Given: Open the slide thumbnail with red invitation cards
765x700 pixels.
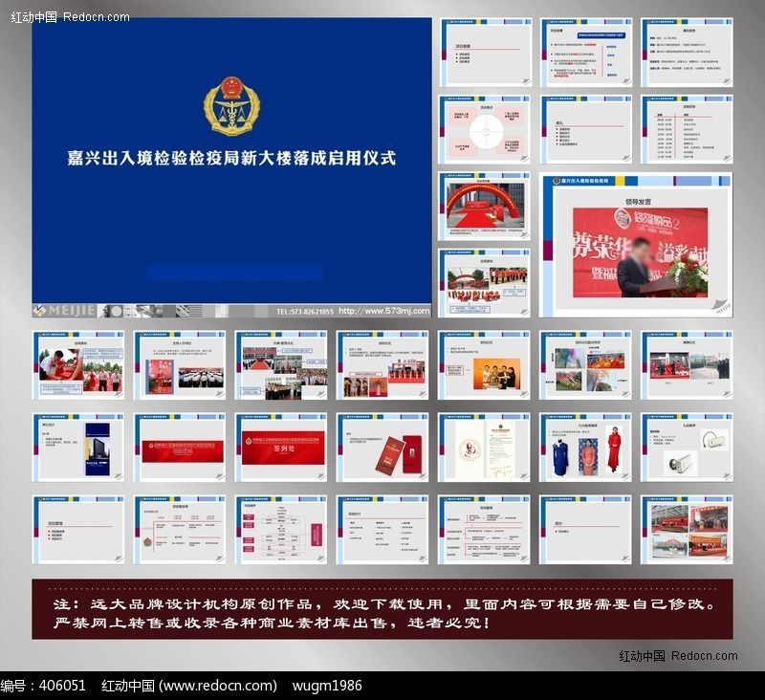Looking at the screenshot, I should tap(382, 448).
